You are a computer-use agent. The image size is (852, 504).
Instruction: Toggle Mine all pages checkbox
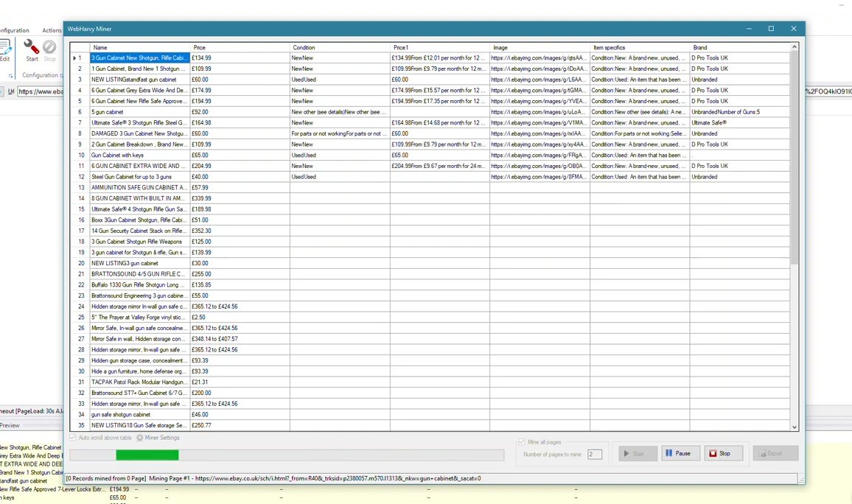click(x=522, y=442)
